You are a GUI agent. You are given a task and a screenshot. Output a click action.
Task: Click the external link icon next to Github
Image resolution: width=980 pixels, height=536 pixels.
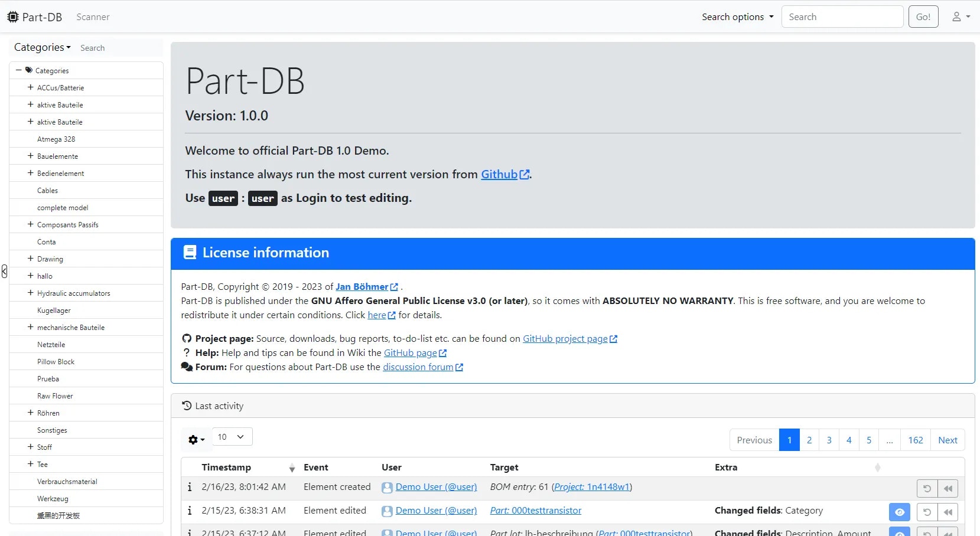525,175
